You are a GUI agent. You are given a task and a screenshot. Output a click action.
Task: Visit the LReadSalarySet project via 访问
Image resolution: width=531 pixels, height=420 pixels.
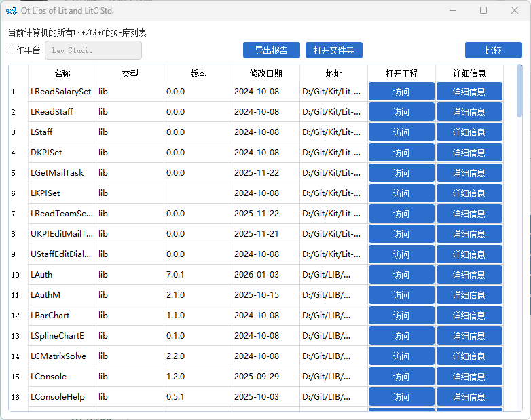tap(401, 92)
